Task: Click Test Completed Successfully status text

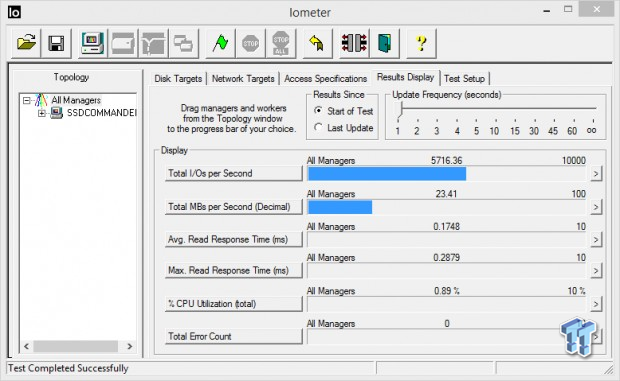Action: coord(68,368)
